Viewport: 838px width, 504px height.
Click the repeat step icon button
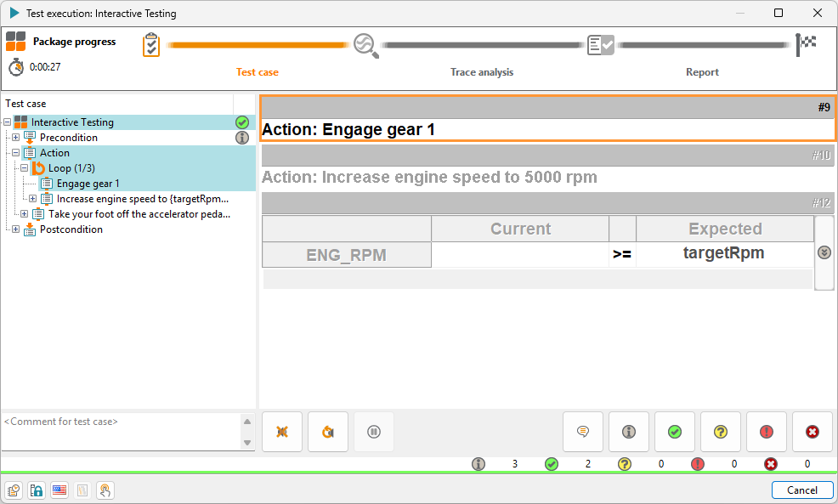pos(328,432)
